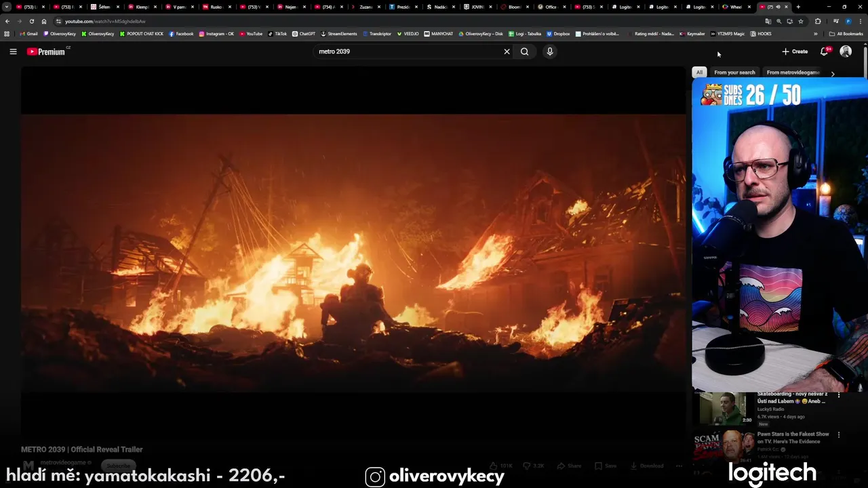
Task: Open Chrome three-dot menu
Action: pos(861,21)
